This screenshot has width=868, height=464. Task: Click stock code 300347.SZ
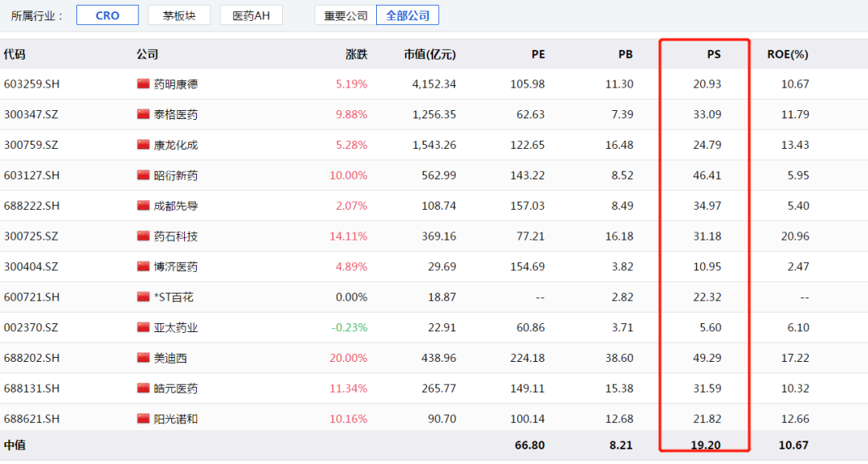[x=31, y=115]
